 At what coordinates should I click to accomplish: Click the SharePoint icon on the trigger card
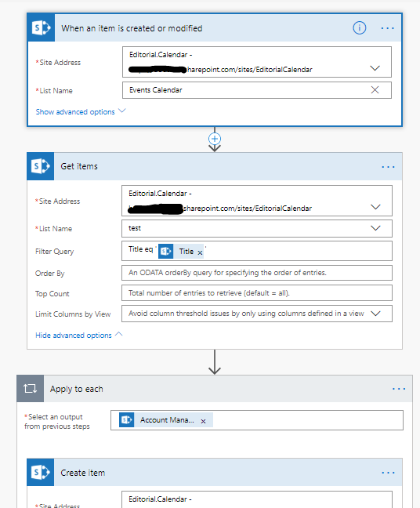pos(41,28)
